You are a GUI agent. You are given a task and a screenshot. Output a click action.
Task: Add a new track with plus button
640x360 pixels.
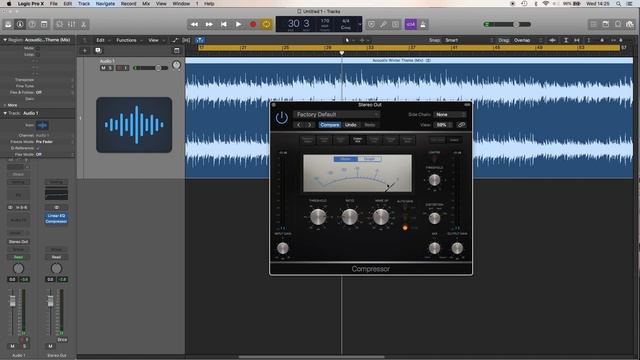click(x=84, y=51)
